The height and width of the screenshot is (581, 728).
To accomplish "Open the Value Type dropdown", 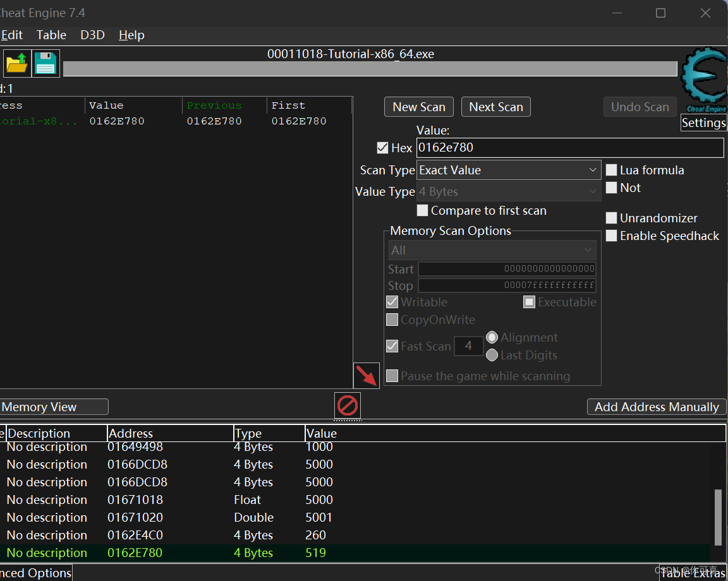I will pos(509,191).
